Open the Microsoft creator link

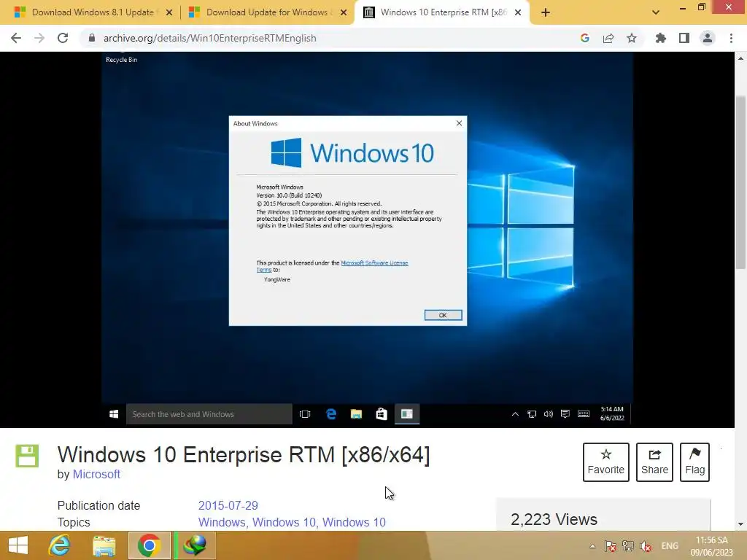tap(96, 474)
